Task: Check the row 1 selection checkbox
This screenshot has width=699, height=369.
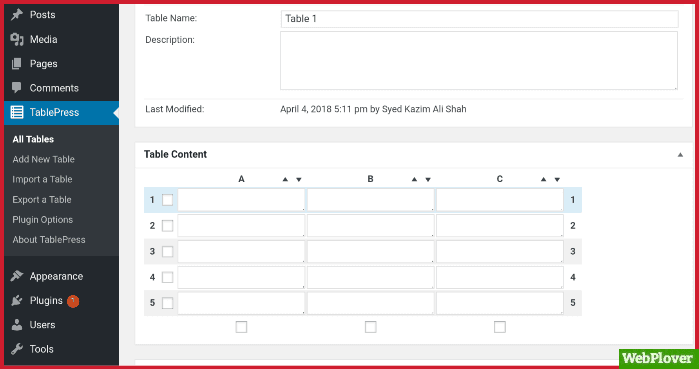Action: pos(168,200)
